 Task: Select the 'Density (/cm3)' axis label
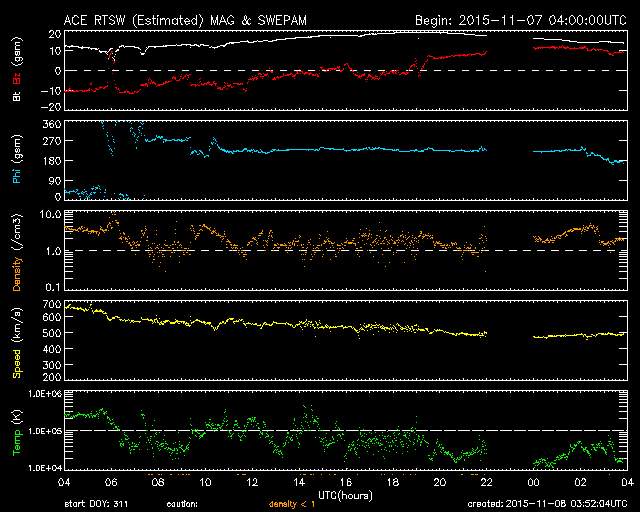click(17, 252)
